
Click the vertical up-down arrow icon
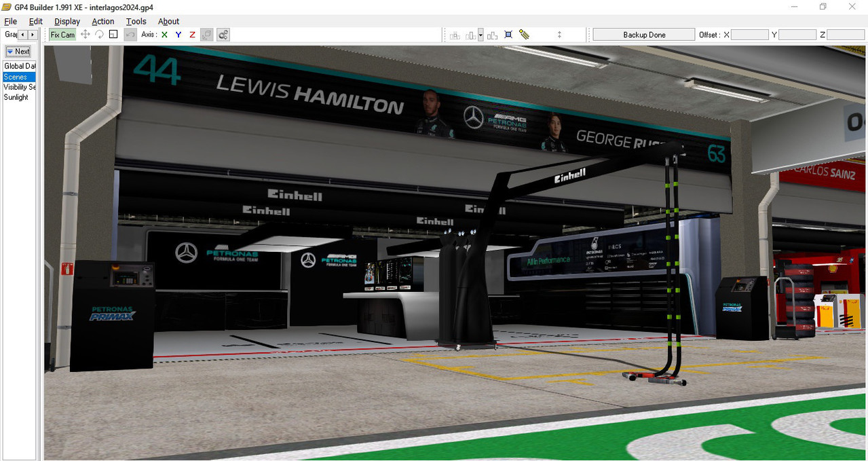pyautogui.click(x=559, y=35)
